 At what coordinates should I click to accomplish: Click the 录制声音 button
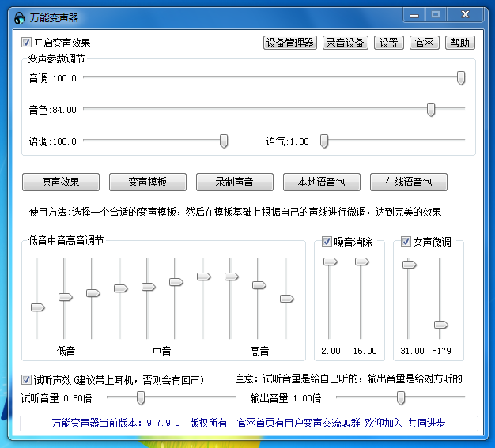[x=235, y=182]
